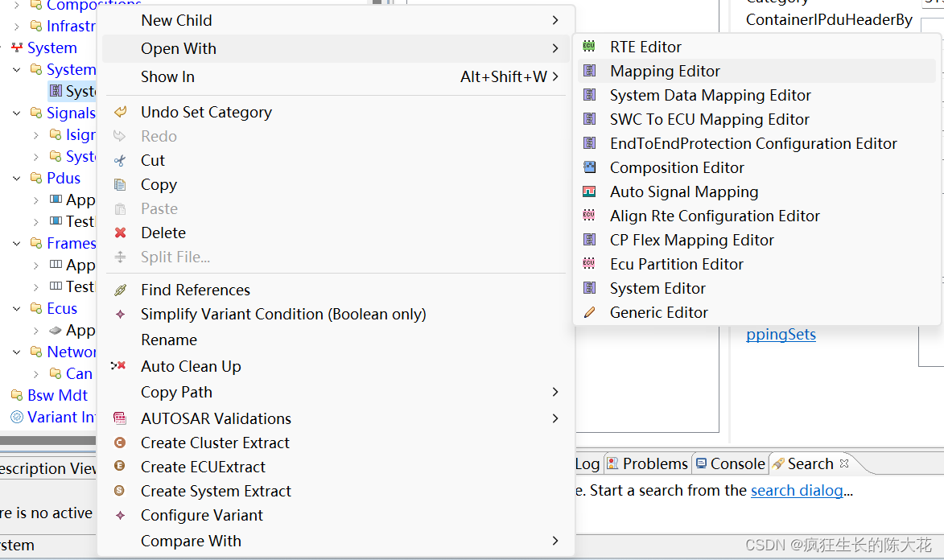Select the Ecus folder in tree
The image size is (944, 560).
pos(62,308)
